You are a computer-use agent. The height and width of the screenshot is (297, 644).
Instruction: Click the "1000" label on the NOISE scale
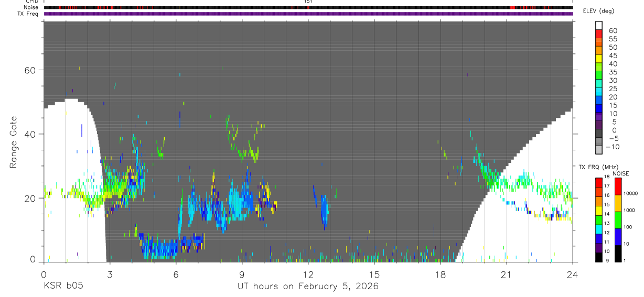click(629, 210)
